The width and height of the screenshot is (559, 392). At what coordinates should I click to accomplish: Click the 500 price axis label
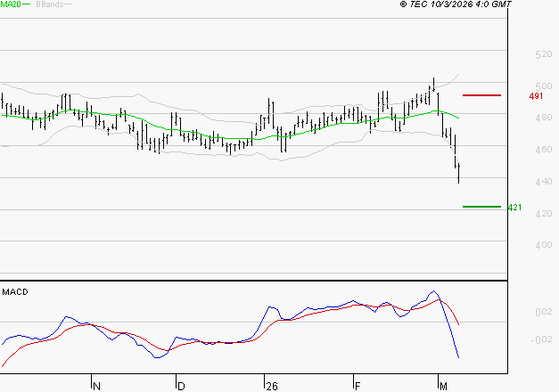click(x=543, y=86)
